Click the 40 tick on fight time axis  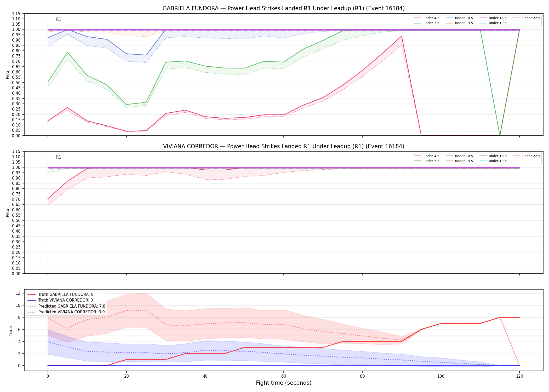point(205,376)
